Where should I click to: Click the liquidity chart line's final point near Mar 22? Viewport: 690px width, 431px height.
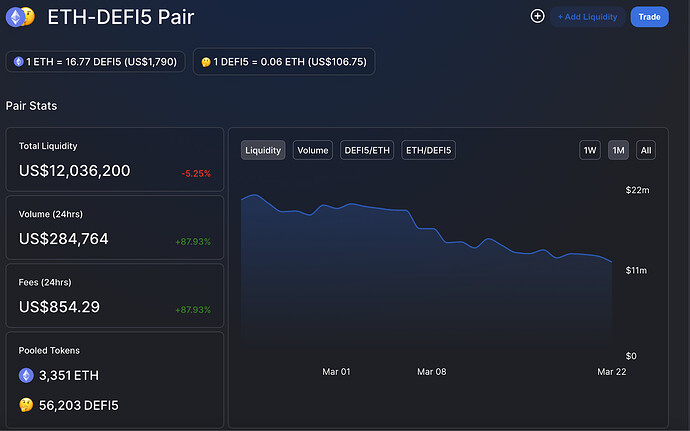[x=611, y=262]
